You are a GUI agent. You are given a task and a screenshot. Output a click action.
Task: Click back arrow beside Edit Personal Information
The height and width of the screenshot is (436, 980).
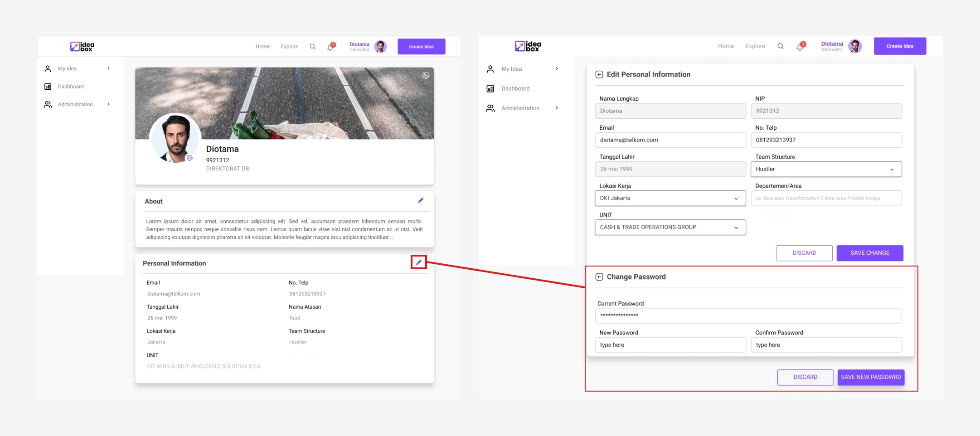599,74
